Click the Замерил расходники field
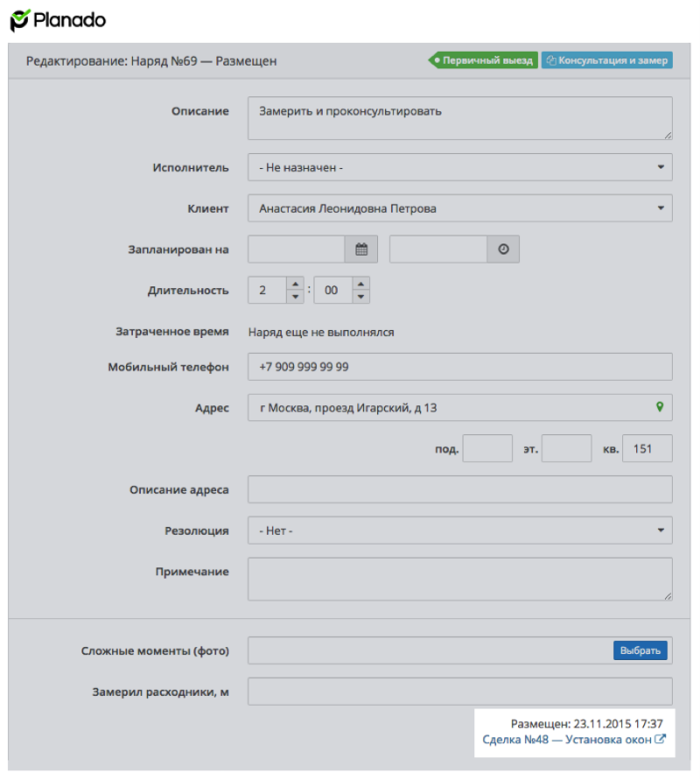 point(460,692)
